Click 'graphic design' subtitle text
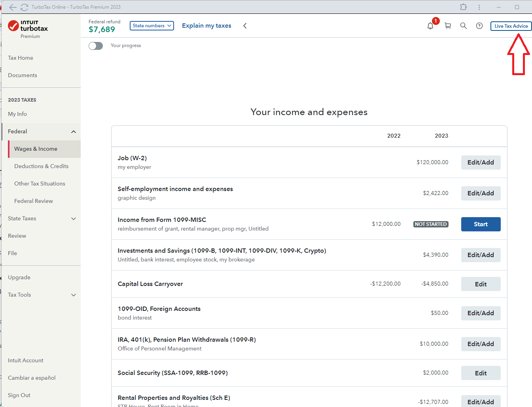Screen dimensions: 532x407 [x=136, y=198]
